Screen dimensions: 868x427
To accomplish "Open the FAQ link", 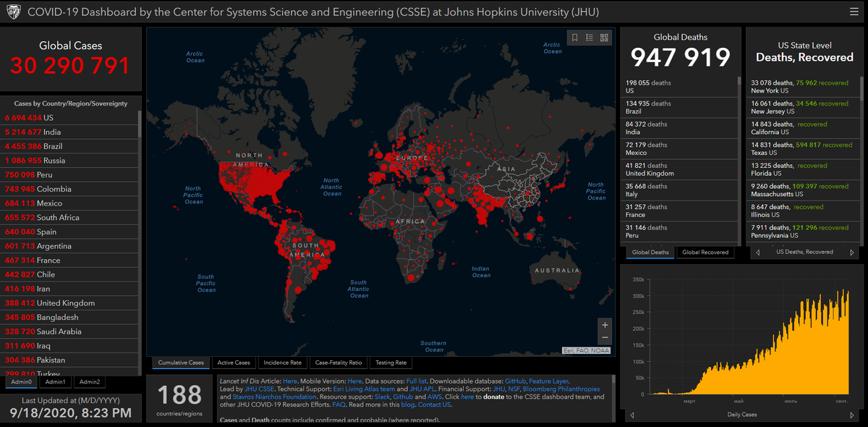I will coord(339,405).
